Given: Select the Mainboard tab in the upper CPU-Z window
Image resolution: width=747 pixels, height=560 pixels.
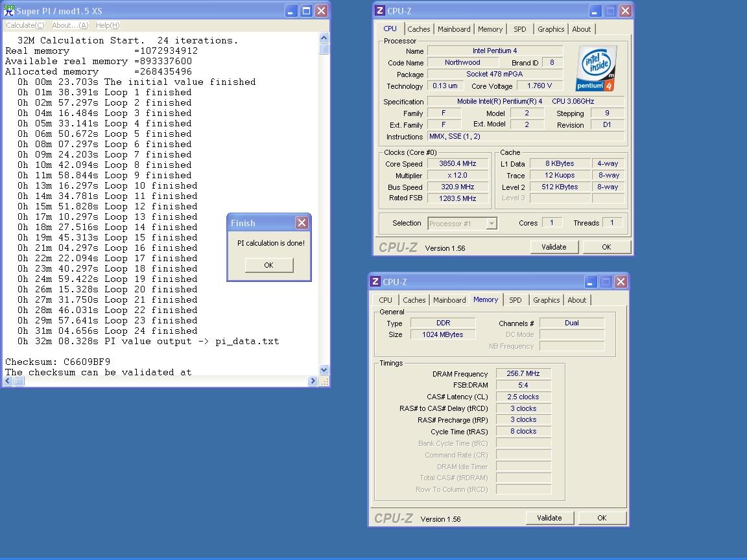Looking at the screenshot, I should click(454, 29).
